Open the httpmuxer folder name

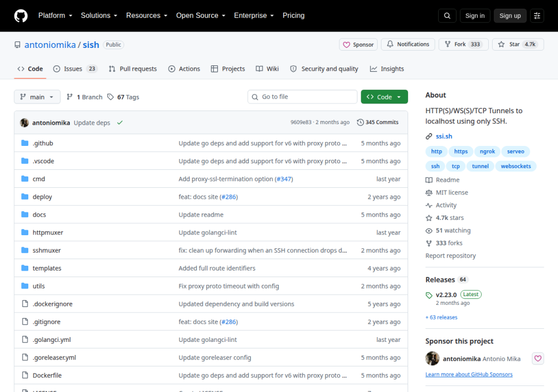pyautogui.click(x=48, y=232)
